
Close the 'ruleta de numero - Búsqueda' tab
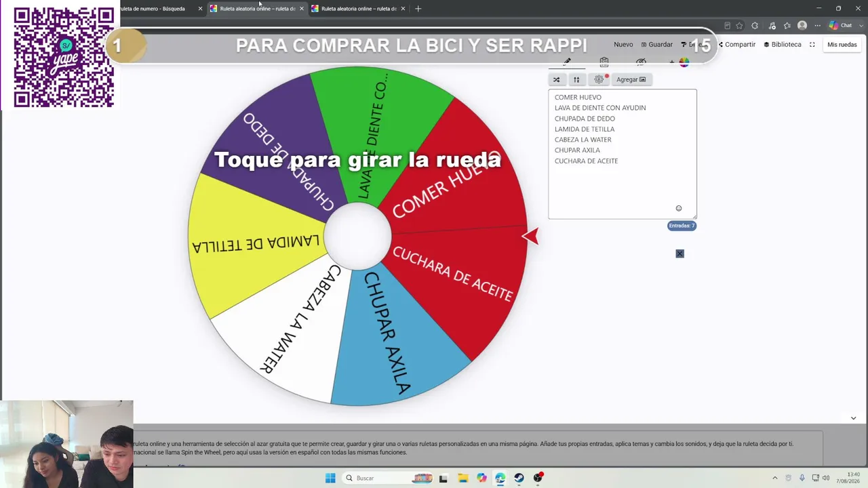pyautogui.click(x=200, y=9)
